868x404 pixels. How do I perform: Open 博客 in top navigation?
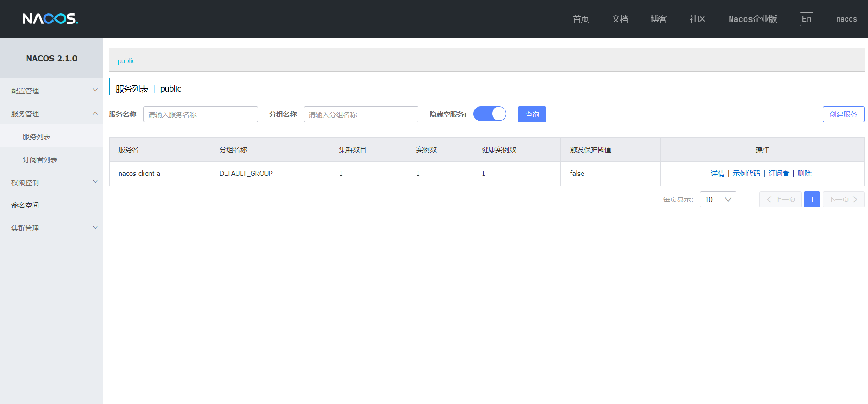coord(659,19)
